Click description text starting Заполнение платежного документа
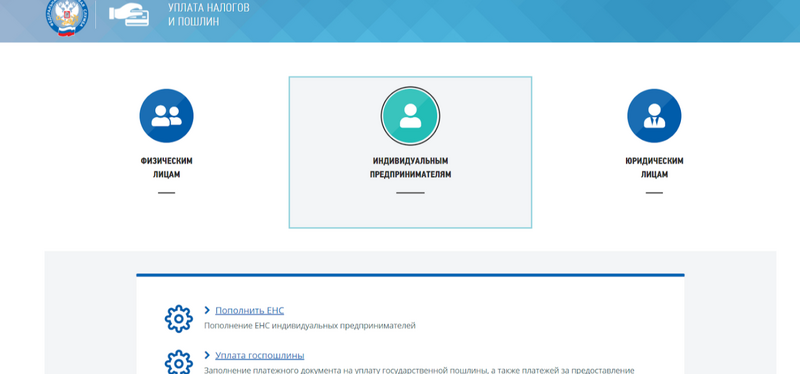This screenshot has width=800, height=374. (x=419, y=370)
